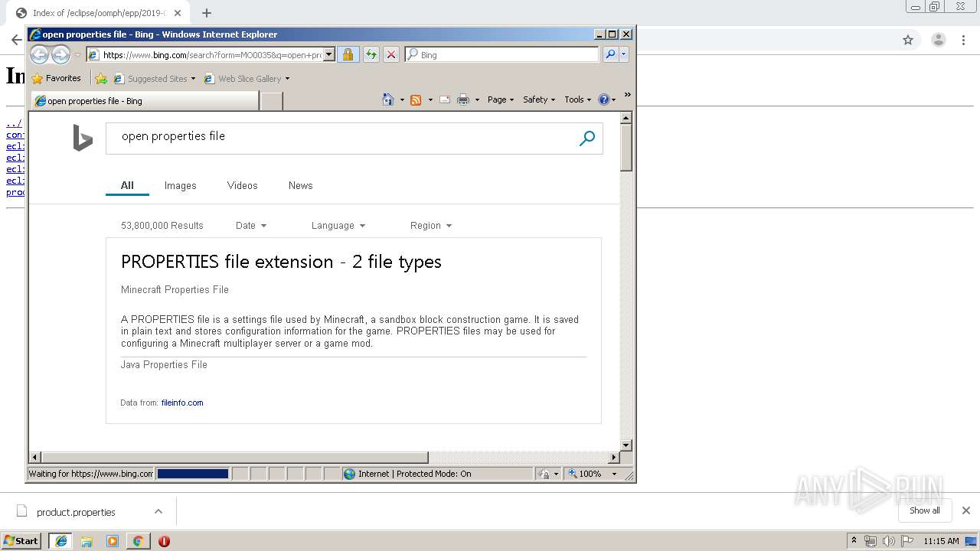Click the page loading progress bar
The height and width of the screenshot is (551, 980).
click(192, 474)
